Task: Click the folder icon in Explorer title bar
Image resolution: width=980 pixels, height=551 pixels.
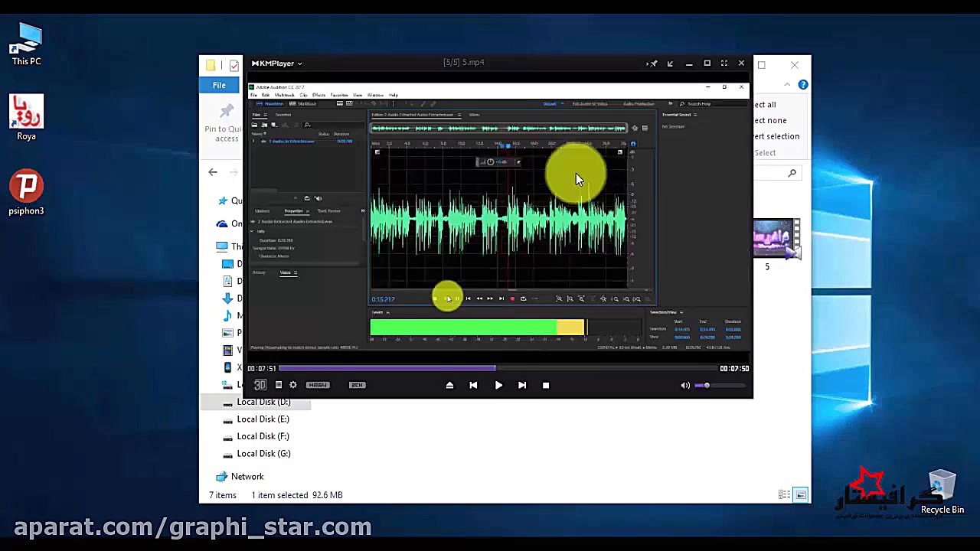Action: [x=211, y=66]
